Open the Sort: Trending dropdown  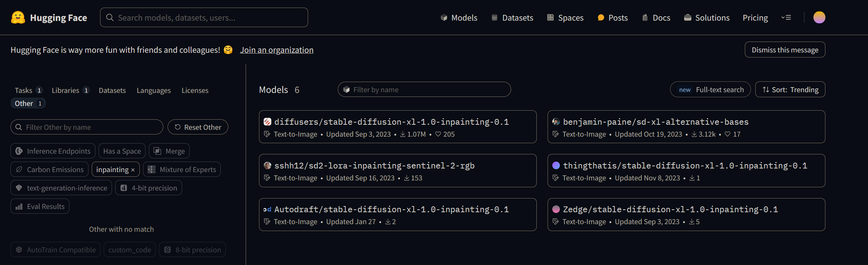(x=790, y=89)
